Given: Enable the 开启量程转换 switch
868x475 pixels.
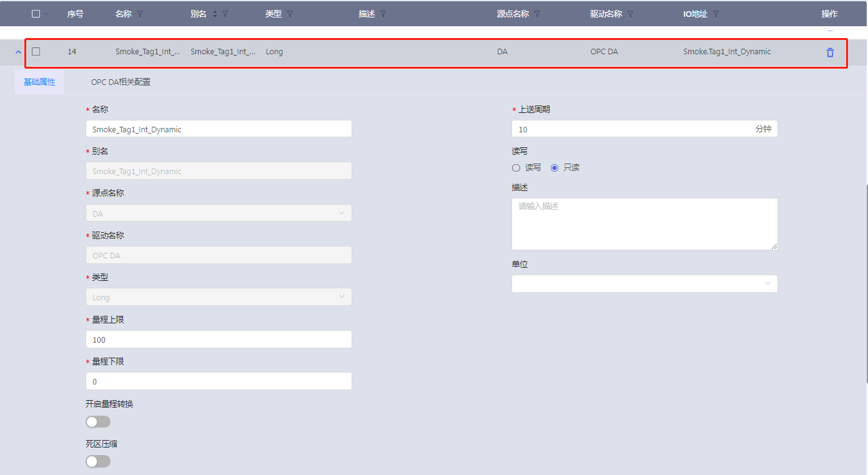Looking at the screenshot, I should tap(98, 422).
